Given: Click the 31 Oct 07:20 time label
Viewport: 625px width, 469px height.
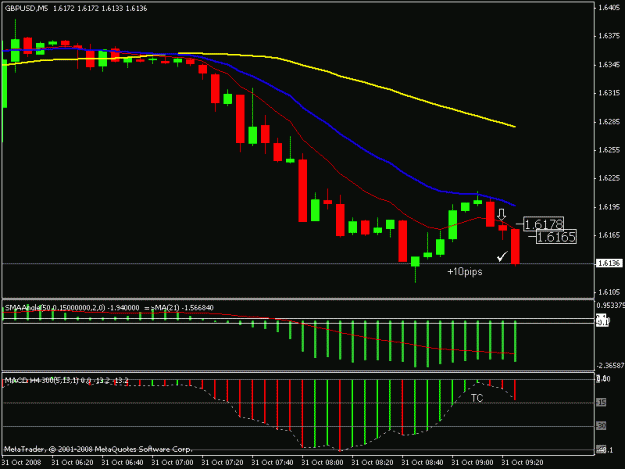Looking at the screenshot, I should pyautogui.click(x=222, y=463).
